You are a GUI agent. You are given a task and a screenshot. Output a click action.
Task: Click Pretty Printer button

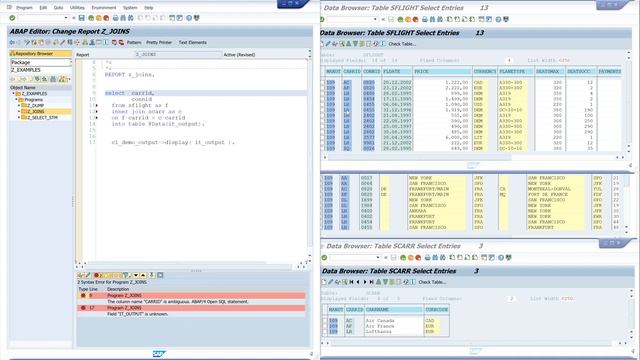click(x=159, y=42)
